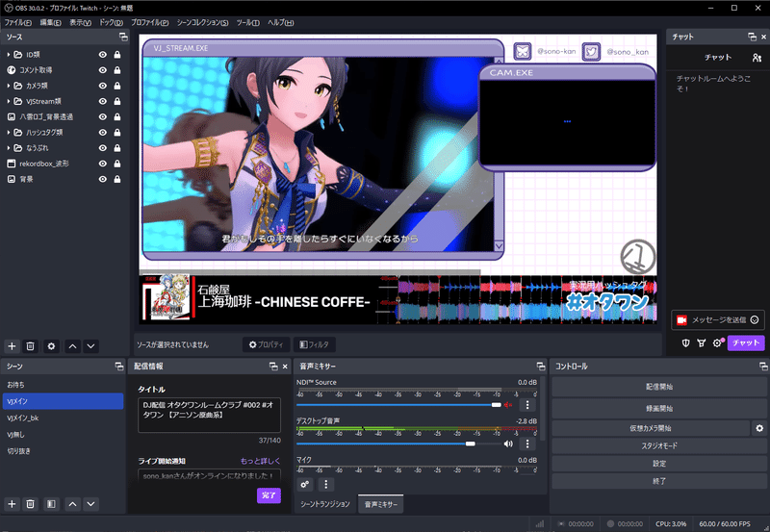
Task: Undock the audio mixer panel
Action: [x=541, y=367]
